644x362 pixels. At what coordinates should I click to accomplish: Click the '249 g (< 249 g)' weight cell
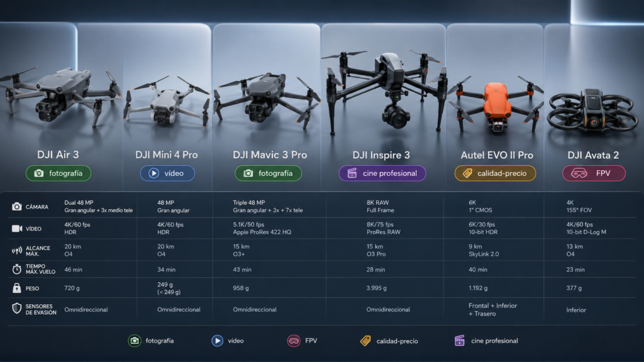coord(169,288)
